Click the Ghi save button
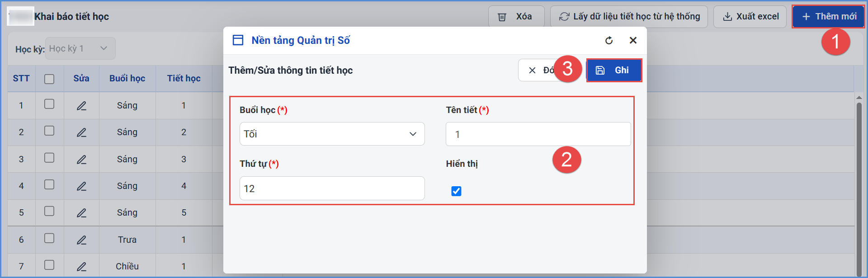 (x=614, y=70)
